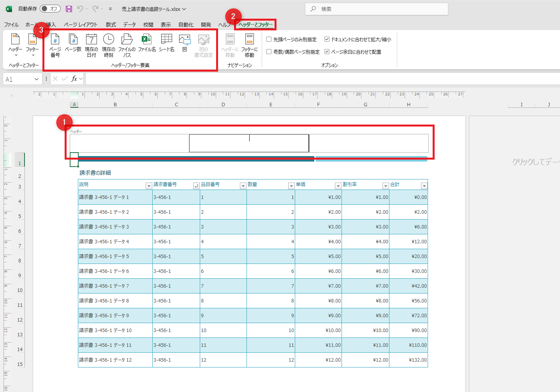Screen dimensions: 560x392
Task: Click the 請求書の詳細 title cell
Action: (x=95, y=173)
